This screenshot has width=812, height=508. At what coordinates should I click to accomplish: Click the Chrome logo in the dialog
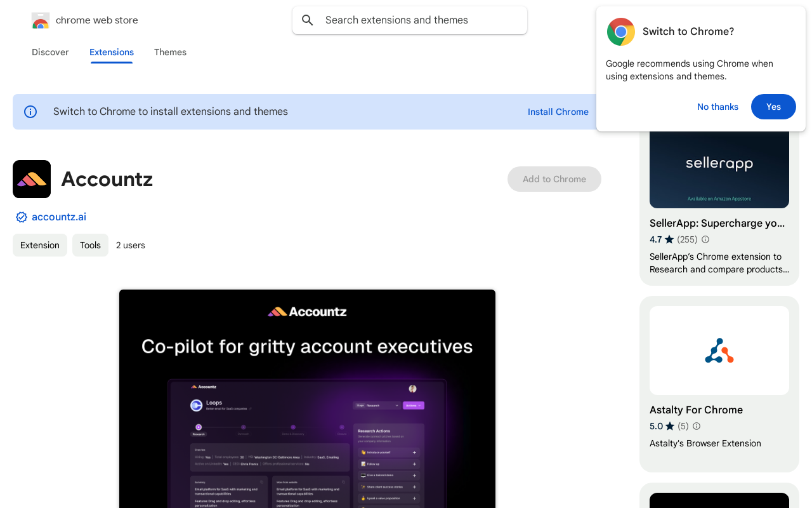620,31
